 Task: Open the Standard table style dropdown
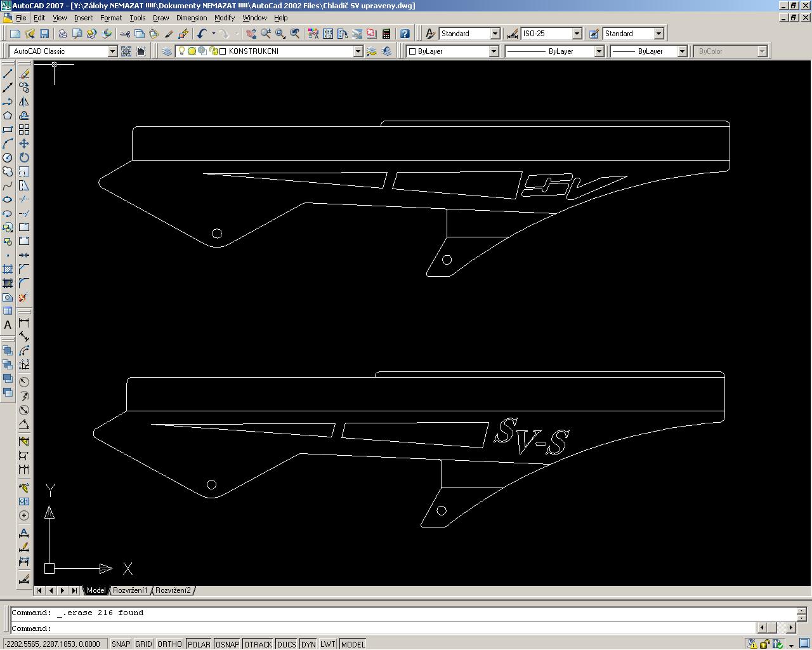(659, 34)
